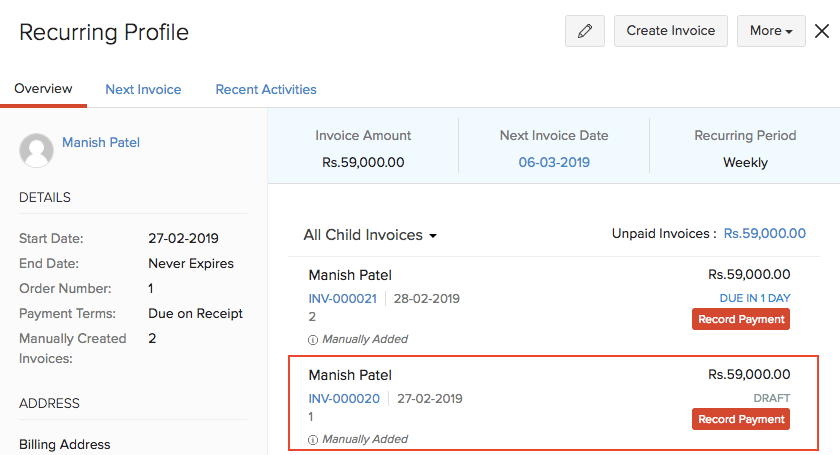Image resolution: width=840 pixels, height=455 pixels.
Task: Select the DRAFT invoice row customer name
Action: point(350,375)
